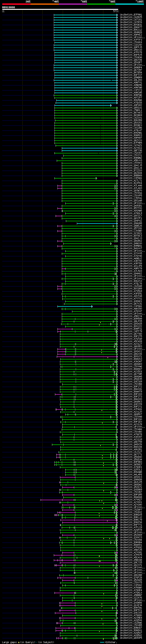Click the purple alignment bar of UniRef100_B9SU71
The image size is (146, 644).
tap(87, 357)
